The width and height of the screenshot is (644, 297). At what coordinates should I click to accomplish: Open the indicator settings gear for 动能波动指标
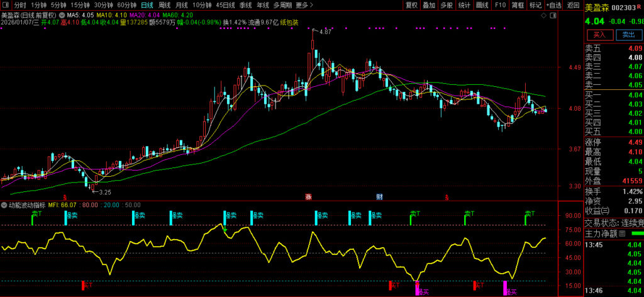tap(4, 205)
